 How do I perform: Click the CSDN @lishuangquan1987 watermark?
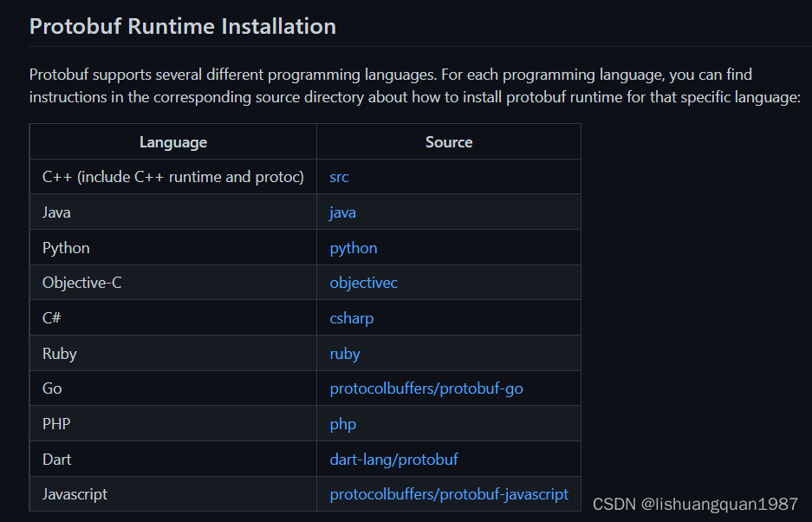tap(695, 504)
